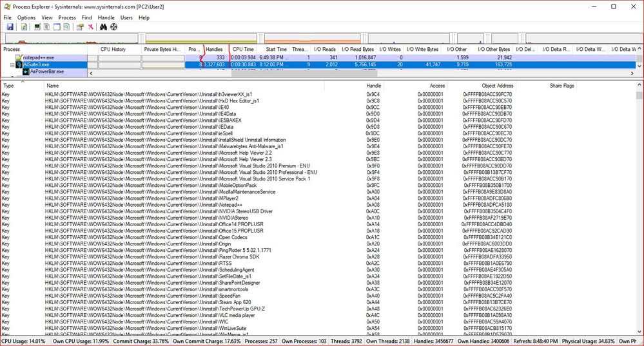Click the process pane horizontal scrollbar thumb

click(304, 73)
